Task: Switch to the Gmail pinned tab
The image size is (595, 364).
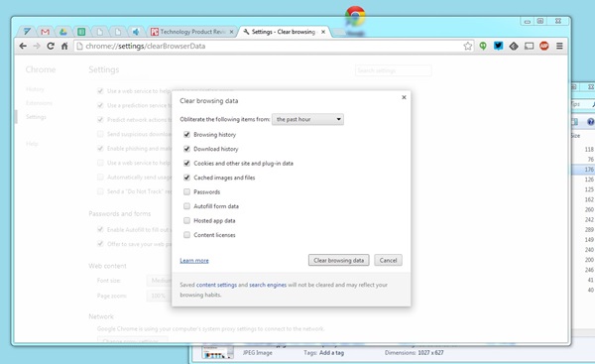Action: pos(45,32)
